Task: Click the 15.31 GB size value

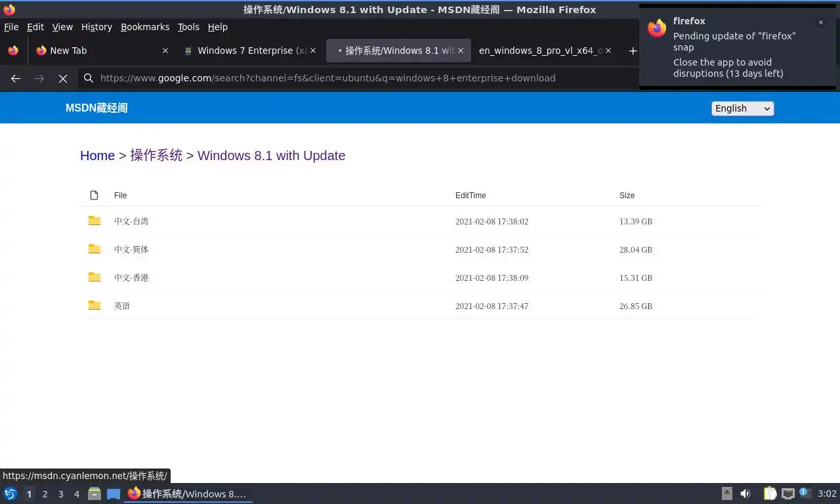Action: (636, 278)
